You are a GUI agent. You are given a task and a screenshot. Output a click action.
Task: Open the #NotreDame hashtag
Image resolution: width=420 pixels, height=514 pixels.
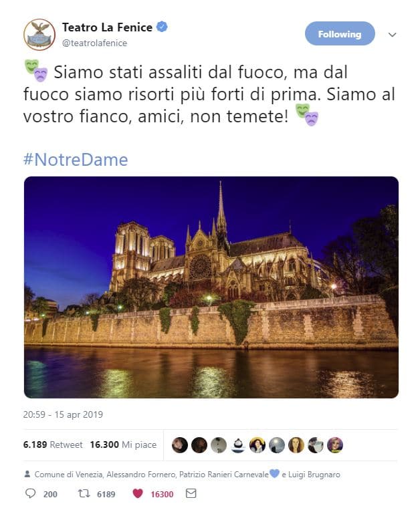[x=76, y=160]
